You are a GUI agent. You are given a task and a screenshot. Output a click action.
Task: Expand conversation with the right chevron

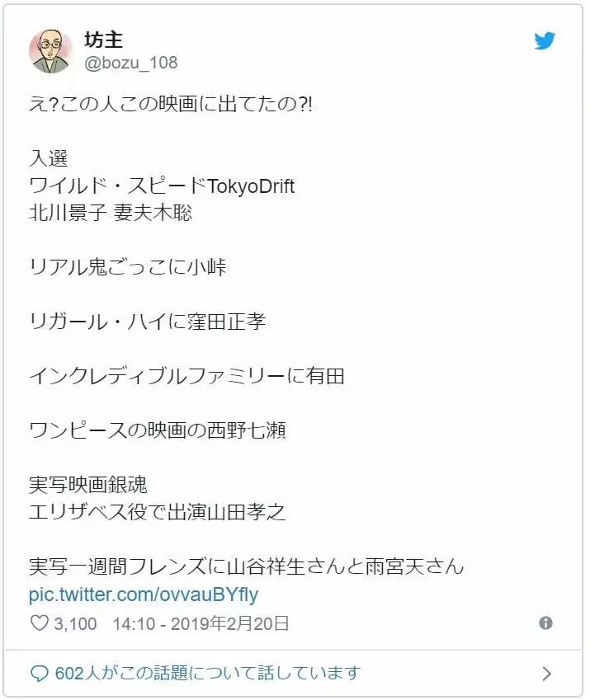click(546, 674)
